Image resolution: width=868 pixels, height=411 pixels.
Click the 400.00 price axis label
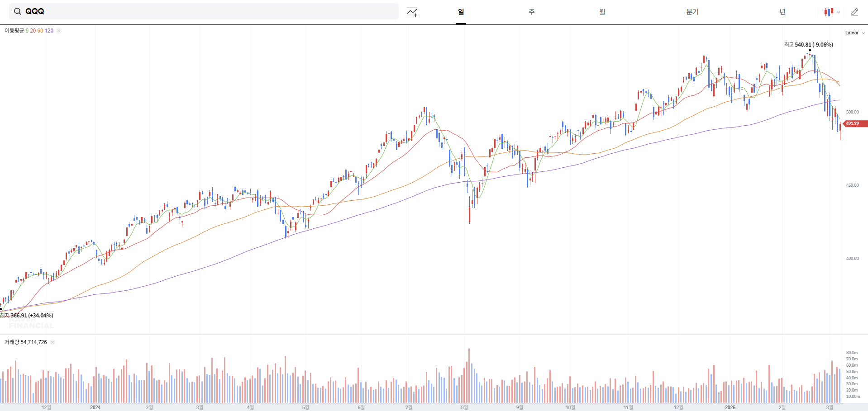click(x=853, y=259)
